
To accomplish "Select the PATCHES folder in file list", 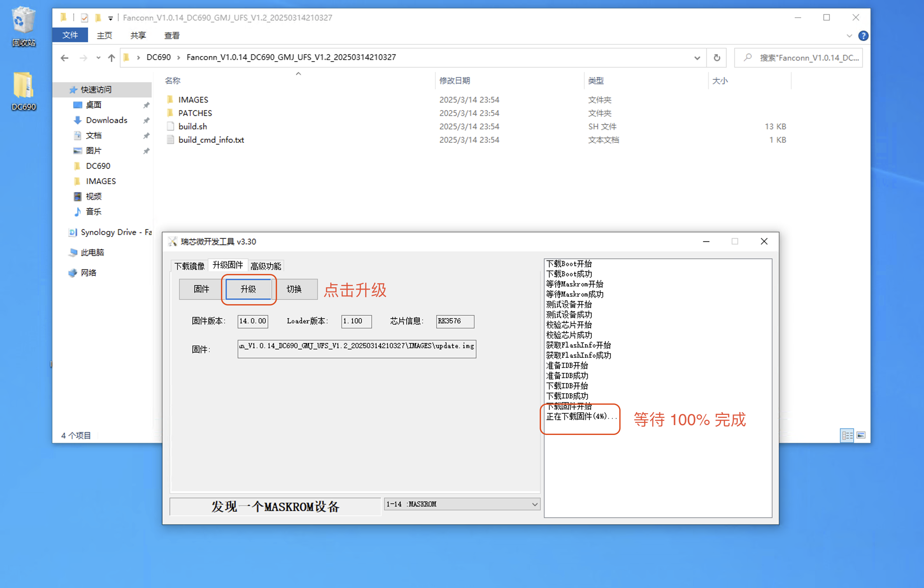I will tap(195, 113).
